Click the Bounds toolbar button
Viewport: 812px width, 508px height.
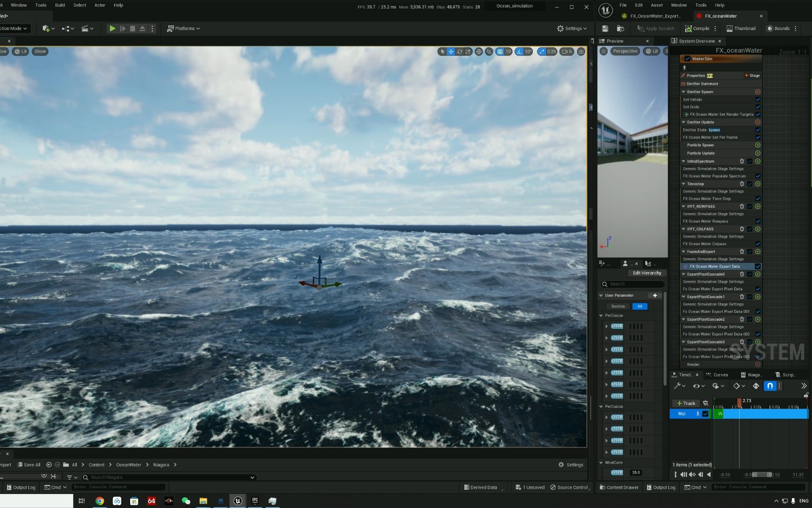click(778, 29)
